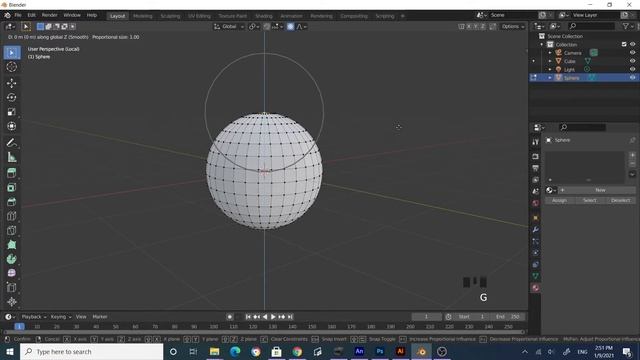Toggle proportional editing button
Screen dimensions: 640x360
pyautogui.click(x=290, y=27)
